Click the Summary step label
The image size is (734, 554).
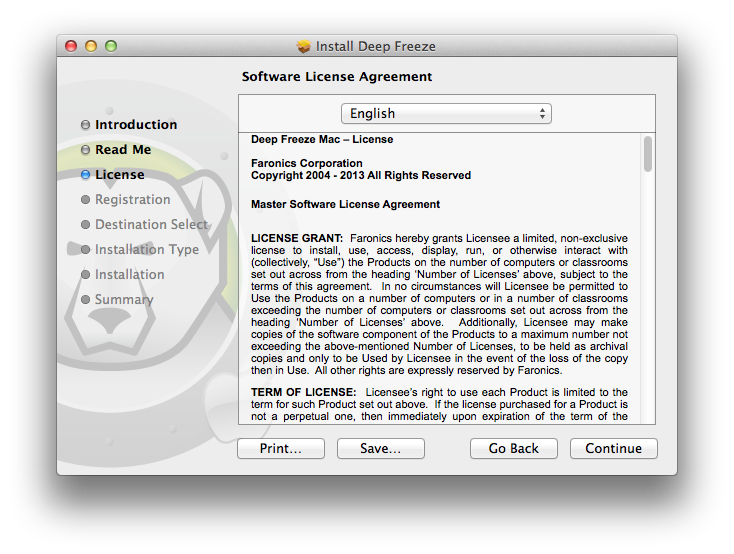pos(124,299)
